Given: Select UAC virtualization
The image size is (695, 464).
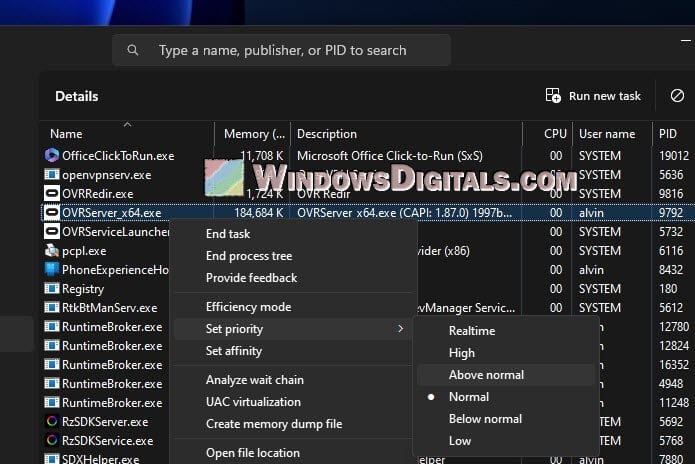Looking at the screenshot, I should point(253,402).
